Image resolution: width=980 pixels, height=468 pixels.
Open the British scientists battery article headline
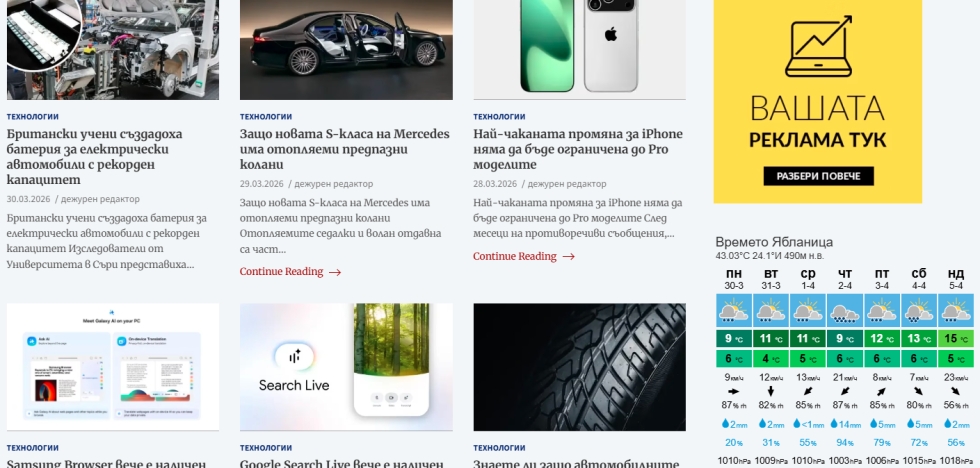(94, 157)
